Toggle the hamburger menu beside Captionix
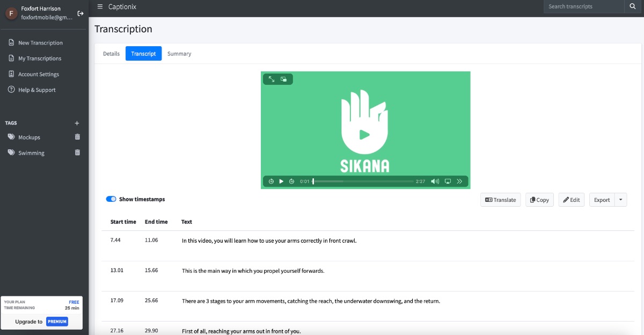Image resolution: width=644 pixels, height=335 pixels. coord(100,6)
